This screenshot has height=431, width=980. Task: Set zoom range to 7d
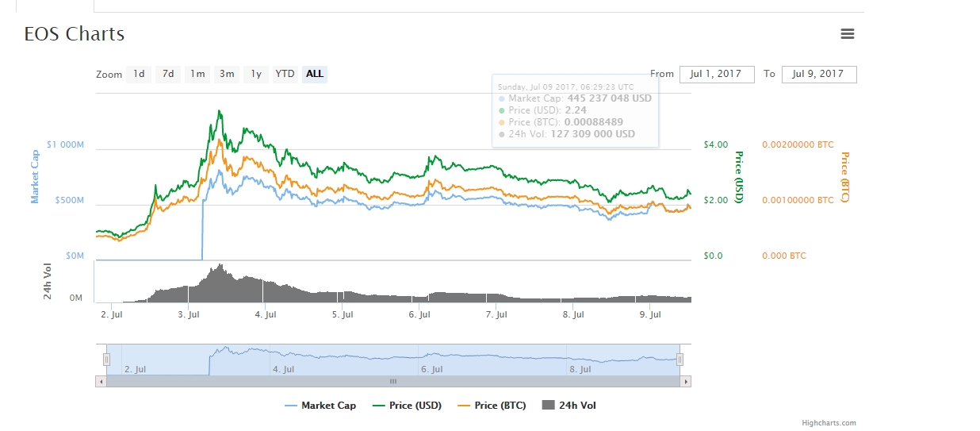click(x=168, y=74)
